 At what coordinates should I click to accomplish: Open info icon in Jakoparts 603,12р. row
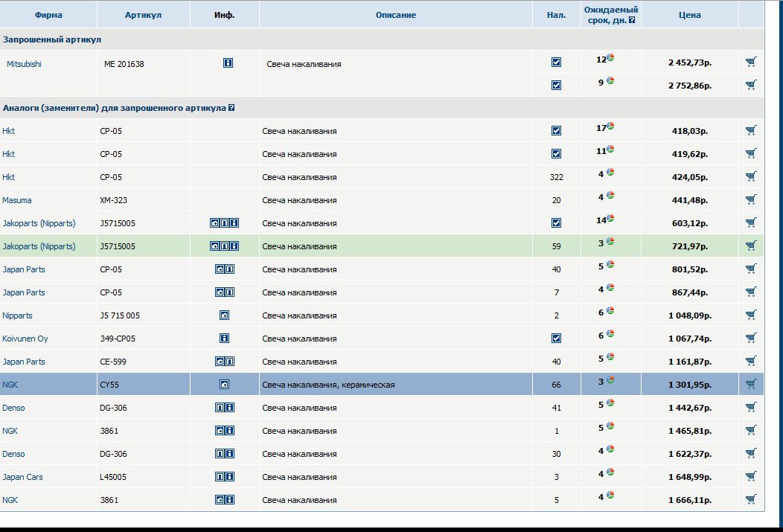234,223
